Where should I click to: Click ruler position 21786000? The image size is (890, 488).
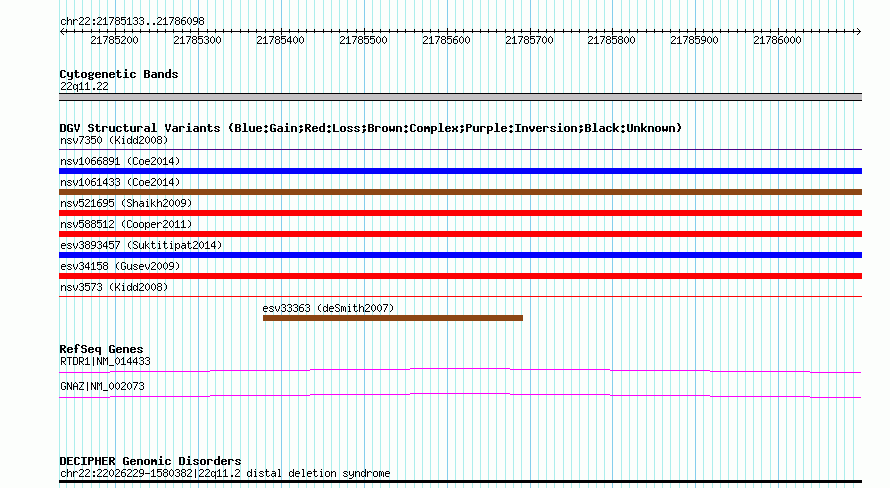point(777,40)
